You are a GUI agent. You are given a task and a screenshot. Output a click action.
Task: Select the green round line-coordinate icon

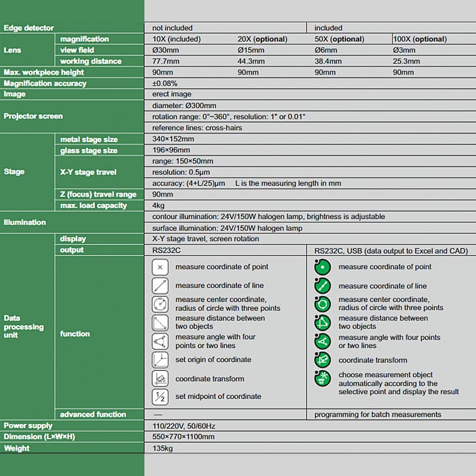pyautogui.click(x=323, y=286)
